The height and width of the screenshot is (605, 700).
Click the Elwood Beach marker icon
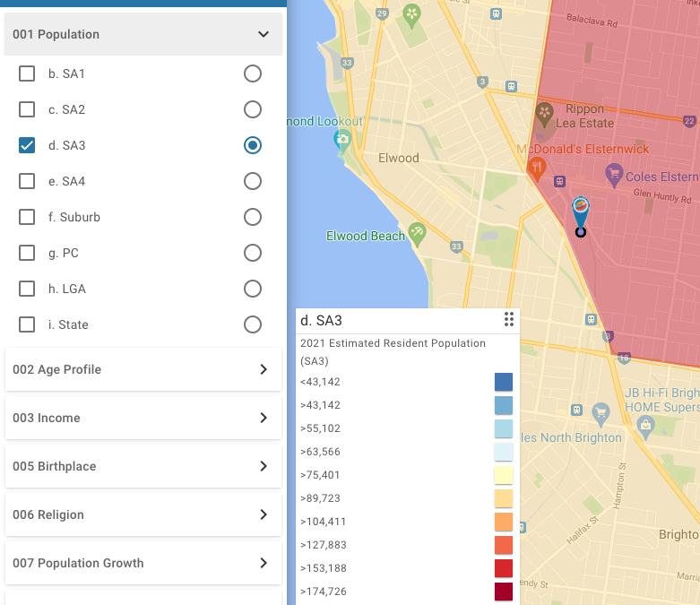pos(417,232)
